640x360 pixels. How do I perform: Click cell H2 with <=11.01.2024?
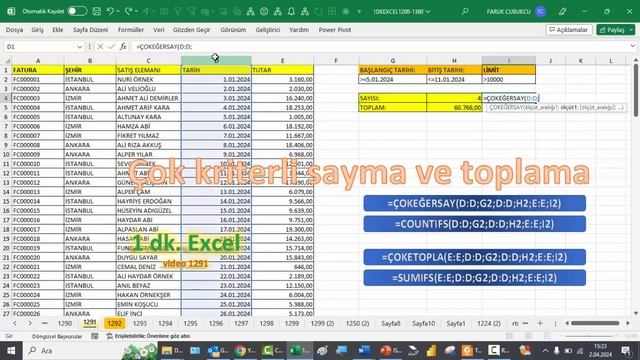click(x=454, y=80)
